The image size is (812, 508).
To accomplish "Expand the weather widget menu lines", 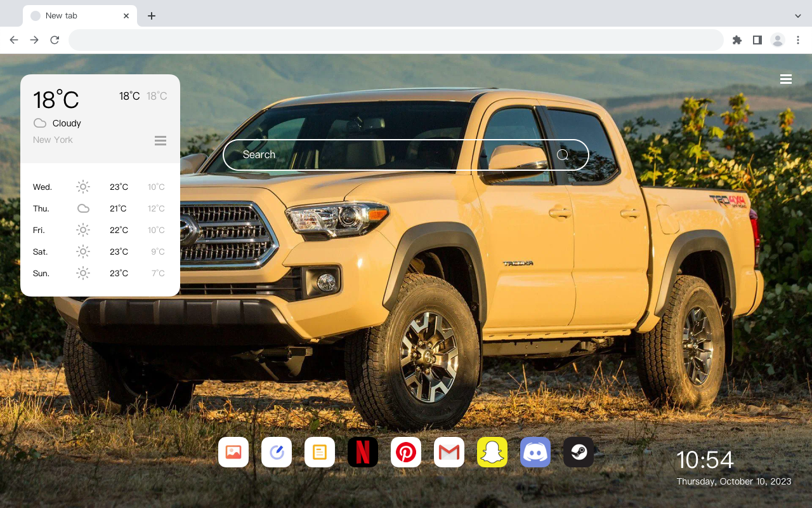I will (x=160, y=140).
